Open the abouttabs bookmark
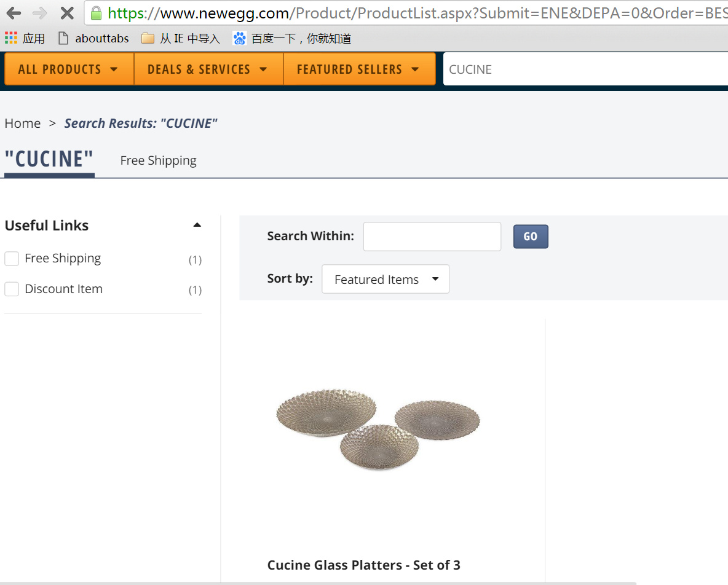 (x=94, y=38)
